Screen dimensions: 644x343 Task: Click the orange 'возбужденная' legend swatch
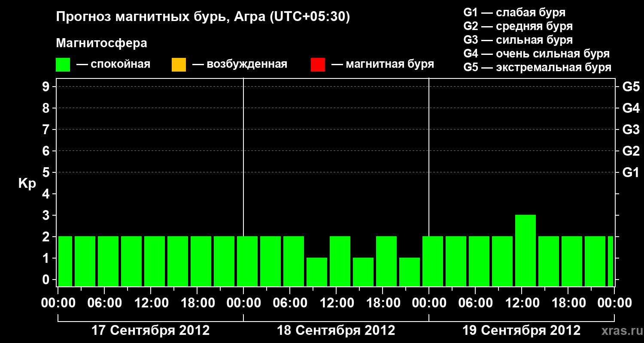179,65
